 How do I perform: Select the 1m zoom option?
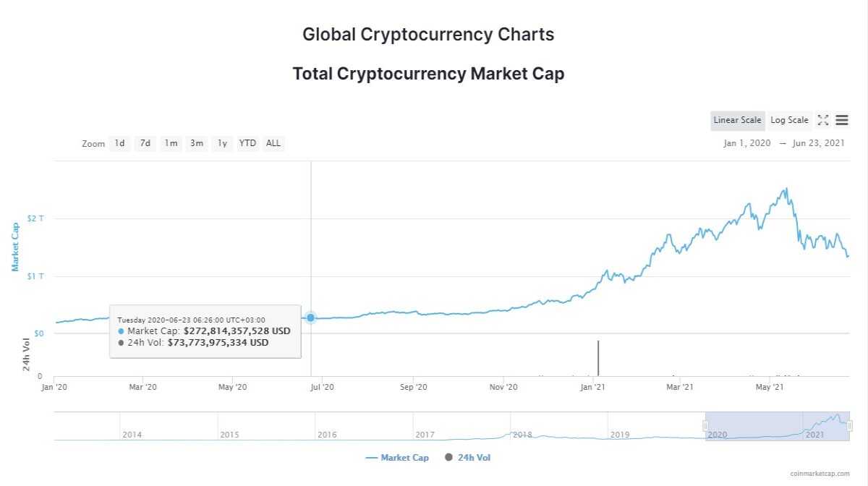pyautogui.click(x=171, y=143)
